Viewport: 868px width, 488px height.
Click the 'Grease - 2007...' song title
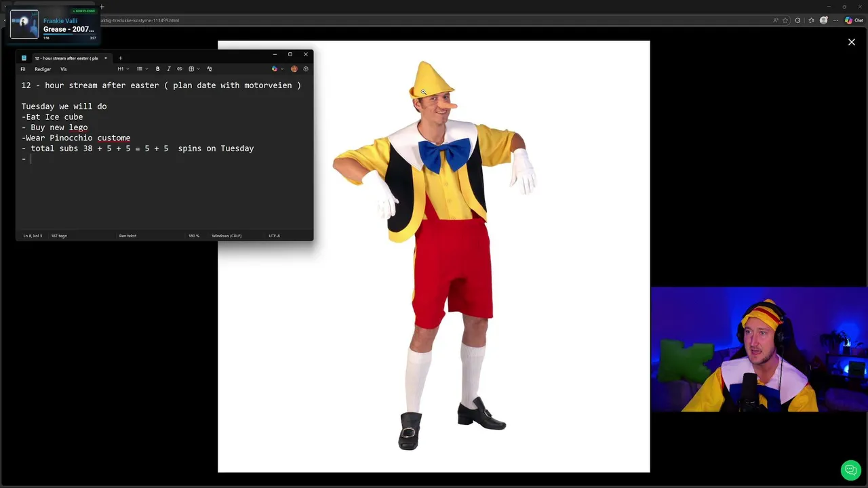(x=68, y=29)
